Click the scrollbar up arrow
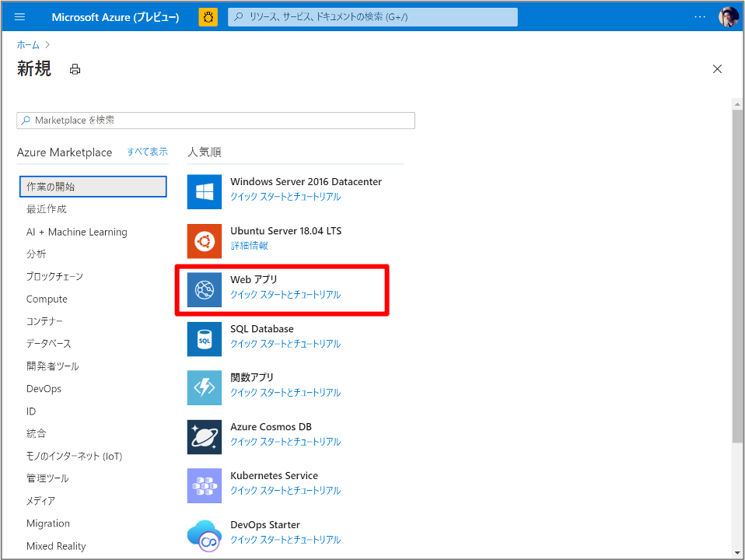The height and width of the screenshot is (560, 745). tap(737, 104)
